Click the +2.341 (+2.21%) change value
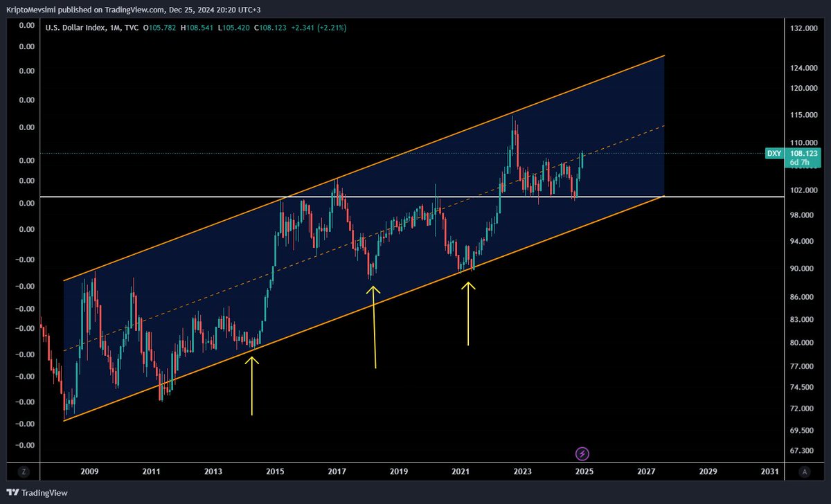831x504 pixels. tap(319, 28)
